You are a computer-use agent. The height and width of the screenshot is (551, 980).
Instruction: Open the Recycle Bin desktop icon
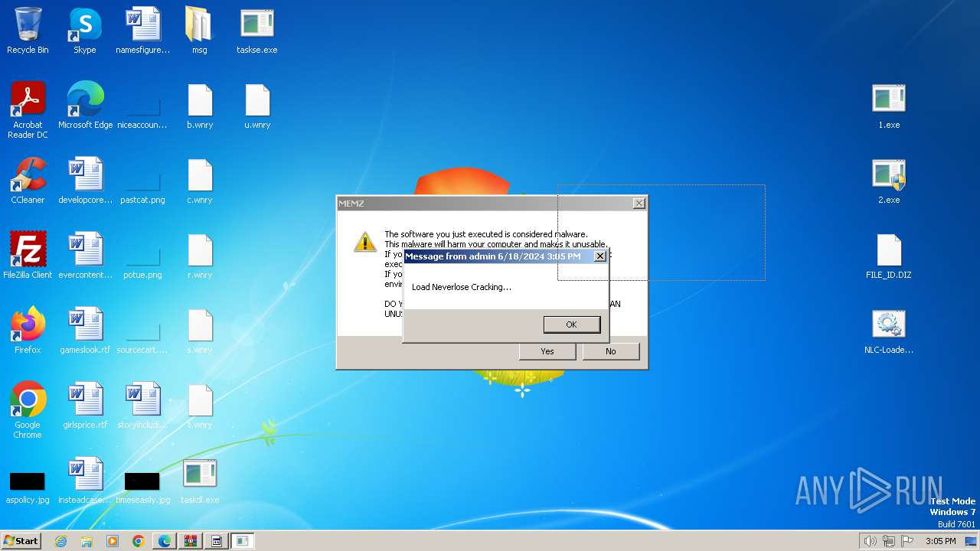click(x=28, y=31)
